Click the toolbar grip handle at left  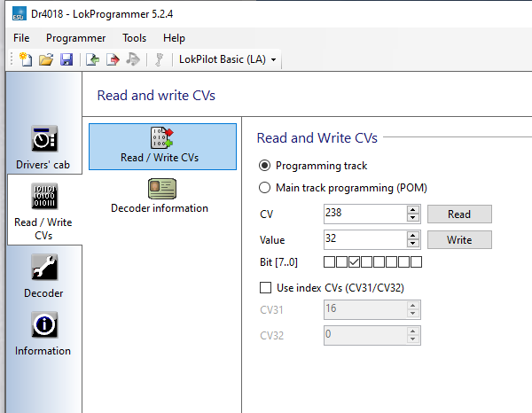point(12,59)
